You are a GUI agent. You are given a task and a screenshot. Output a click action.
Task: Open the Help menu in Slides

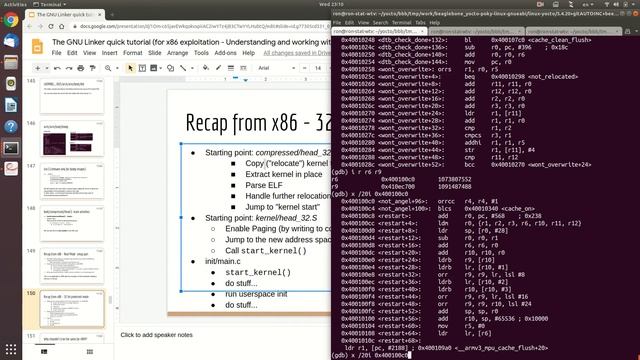tap(249, 53)
